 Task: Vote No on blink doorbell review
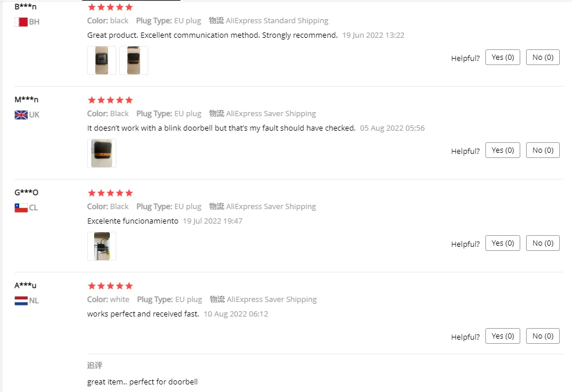tap(543, 150)
